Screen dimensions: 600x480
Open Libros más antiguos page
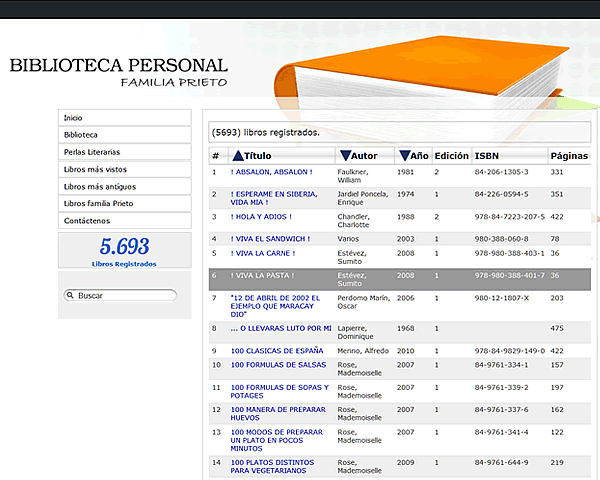tap(124, 186)
